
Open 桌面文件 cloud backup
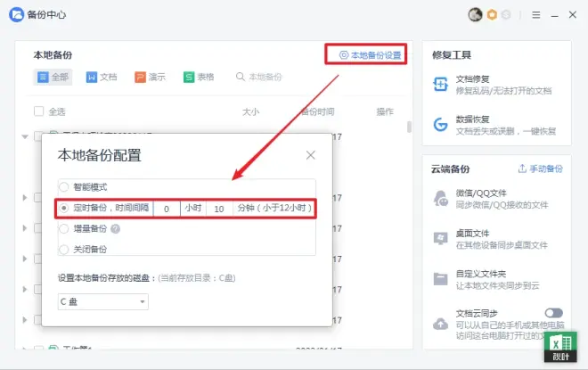point(502,240)
